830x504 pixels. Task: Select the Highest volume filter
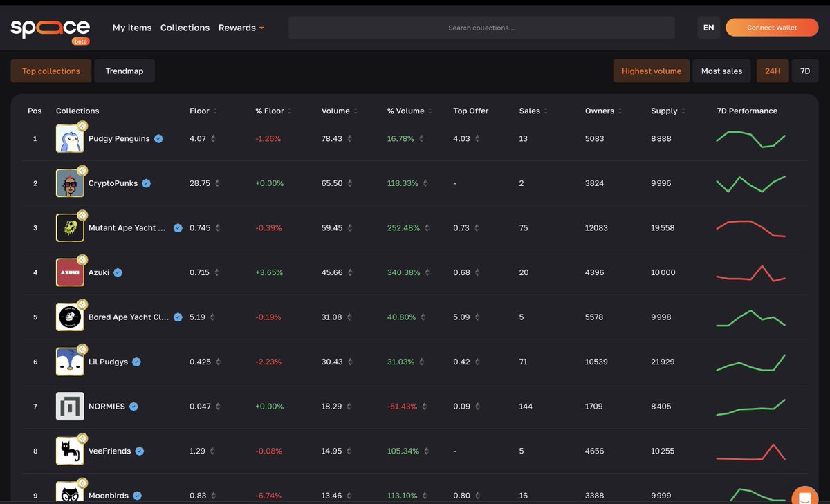tap(652, 71)
